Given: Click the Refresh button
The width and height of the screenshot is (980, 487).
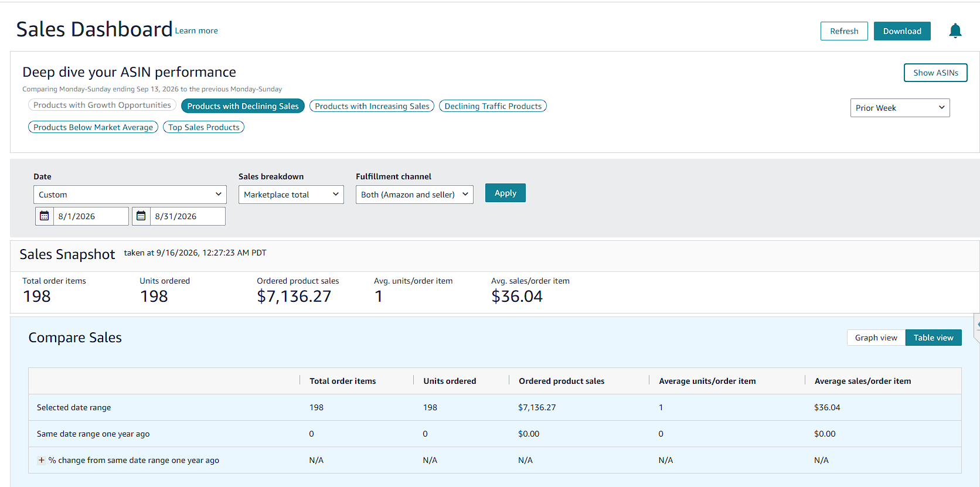Looking at the screenshot, I should point(844,31).
